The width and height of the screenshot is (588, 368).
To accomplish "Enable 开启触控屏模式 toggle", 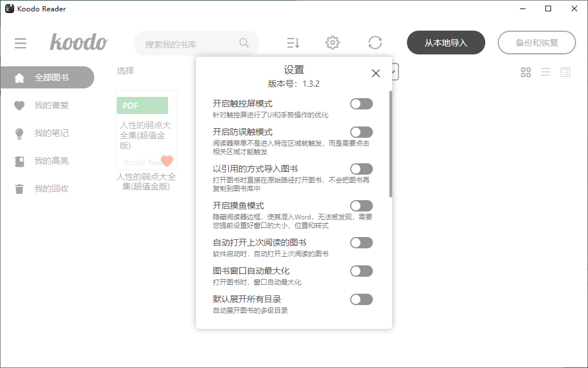I will point(362,103).
